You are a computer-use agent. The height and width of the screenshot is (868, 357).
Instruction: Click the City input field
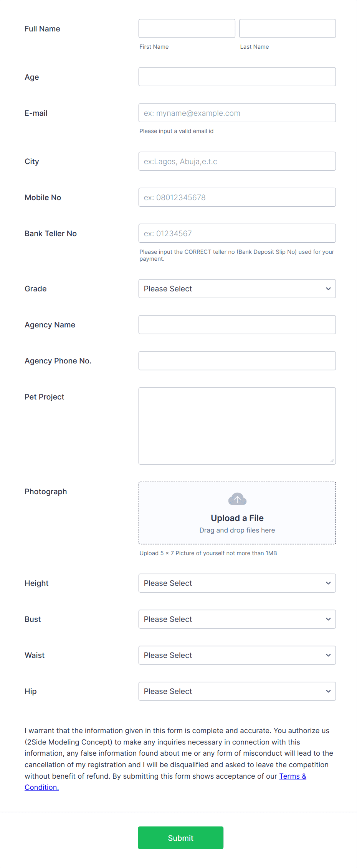[237, 161]
